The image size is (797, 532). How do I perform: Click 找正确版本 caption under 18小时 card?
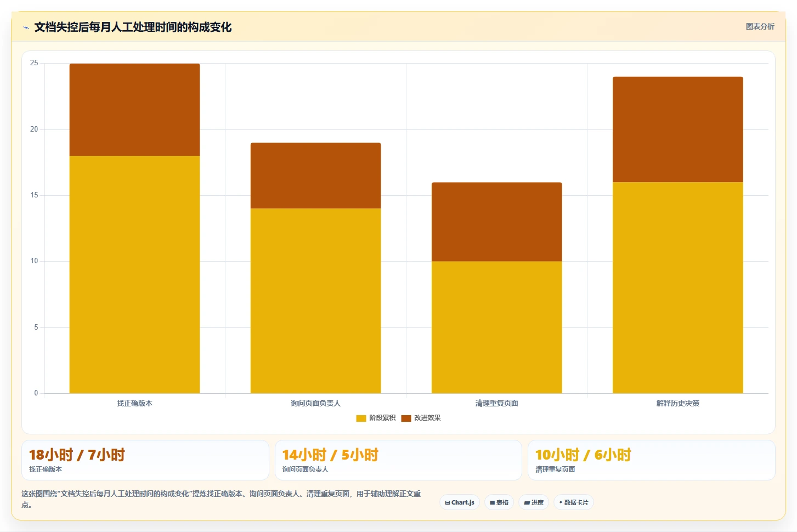46,469
